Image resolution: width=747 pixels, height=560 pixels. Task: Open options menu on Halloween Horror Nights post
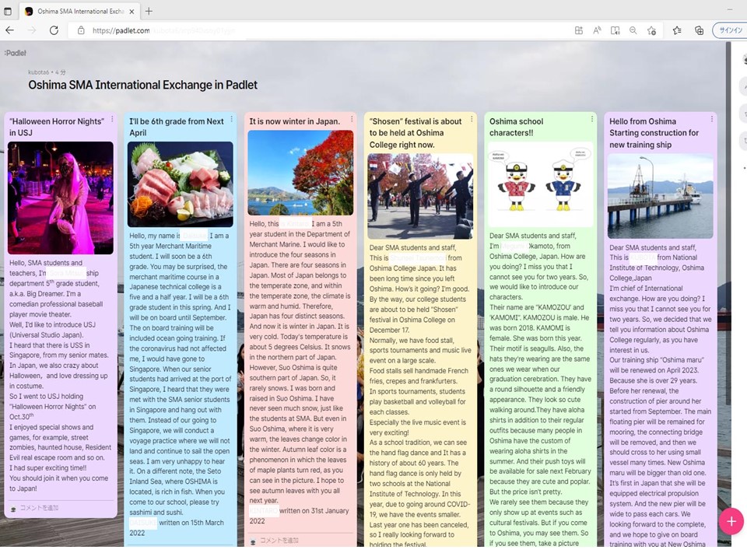tap(112, 120)
